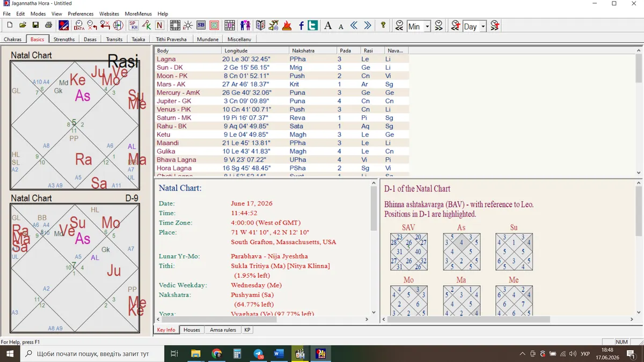Select the Amsa rulers tab

click(223, 330)
